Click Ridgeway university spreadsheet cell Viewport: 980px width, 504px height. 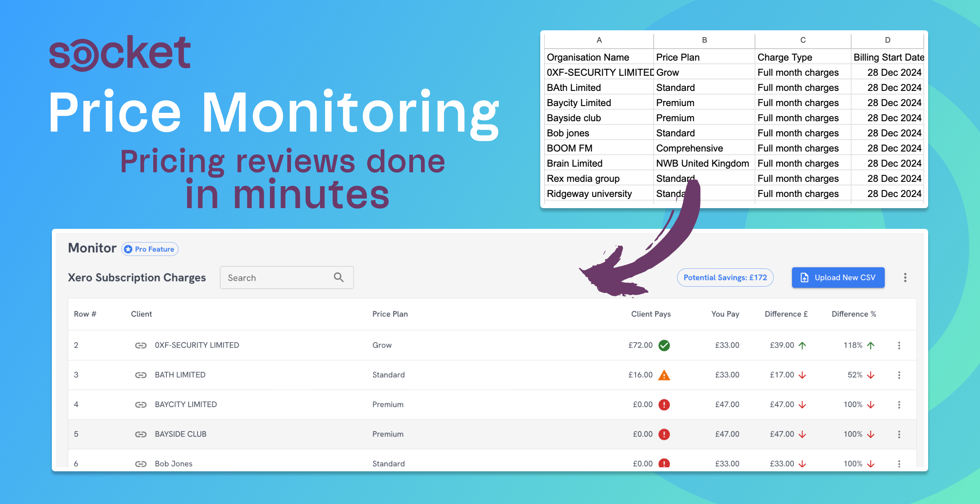tap(599, 194)
